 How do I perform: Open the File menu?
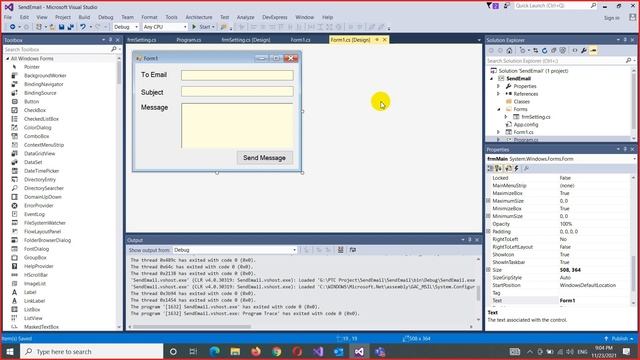(8, 17)
